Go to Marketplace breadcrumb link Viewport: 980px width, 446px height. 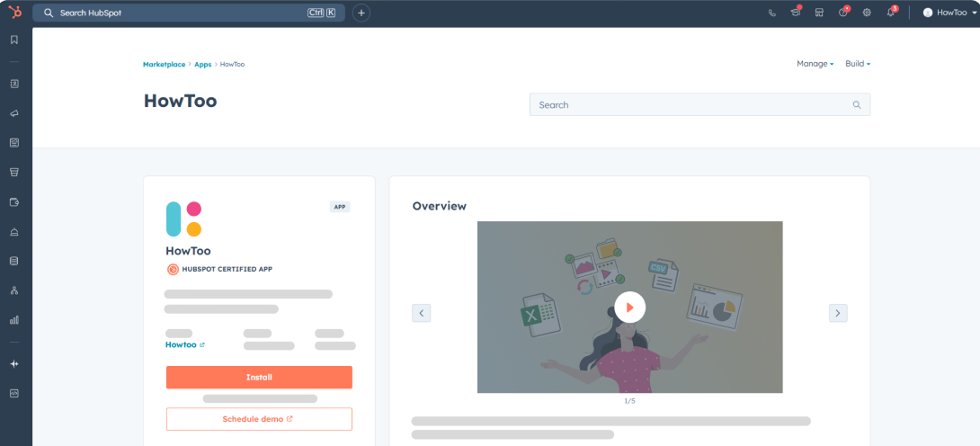[x=164, y=65]
